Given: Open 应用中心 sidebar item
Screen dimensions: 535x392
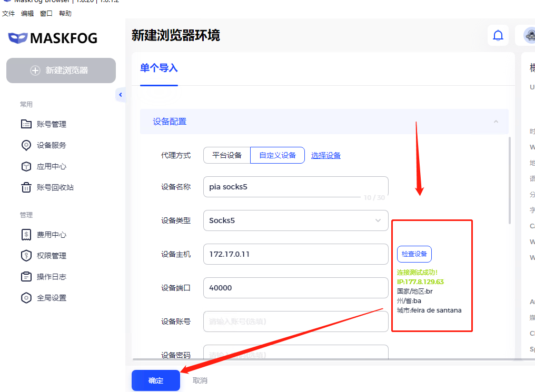Looking at the screenshot, I should pyautogui.click(x=52, y=166).
